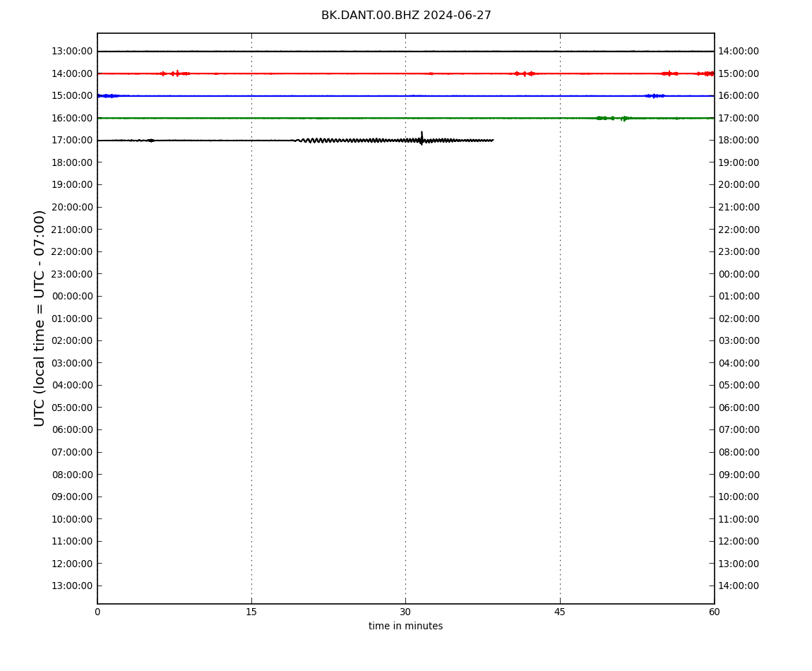Click left-axis label 17:00:00
The width and height of the screenshot is (812, 671).
click(x=72, y=141)
